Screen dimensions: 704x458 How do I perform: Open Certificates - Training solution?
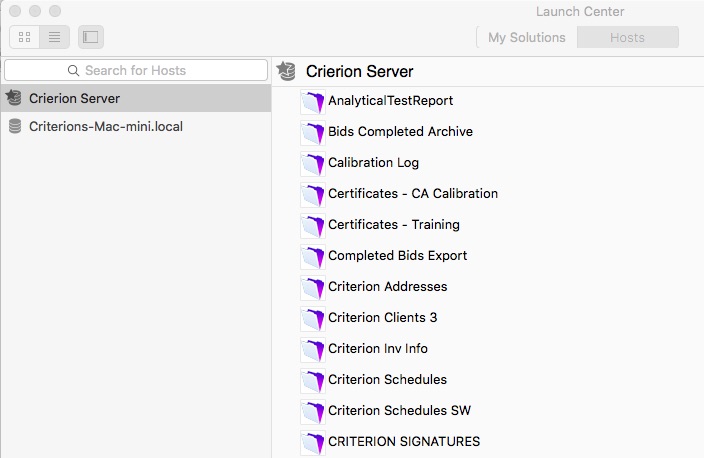click(394, 225)
